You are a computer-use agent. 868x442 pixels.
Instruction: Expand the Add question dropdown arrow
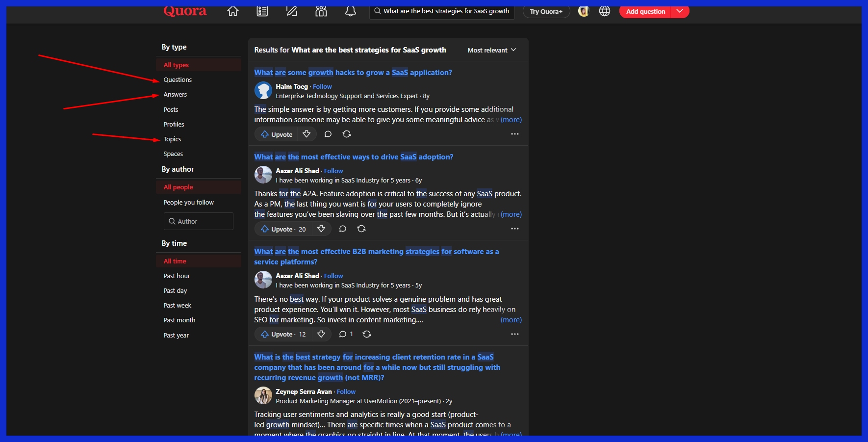point(680,11)
